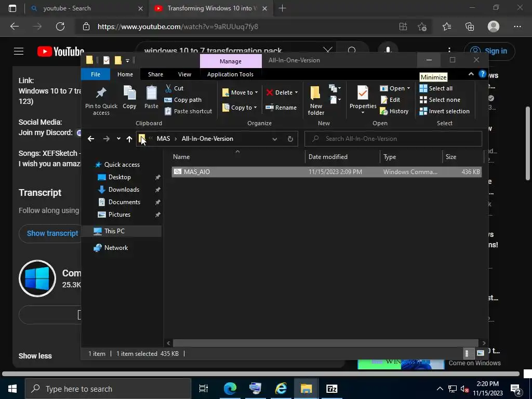The image size is (532, 399).
Task: Switch to the Home ribbon tab
Action: [x=125, y=74]
